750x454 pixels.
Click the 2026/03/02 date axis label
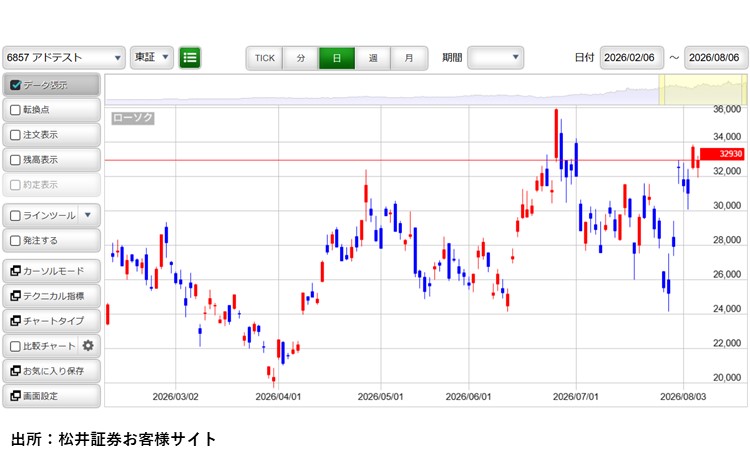click(x=176, y=397)
